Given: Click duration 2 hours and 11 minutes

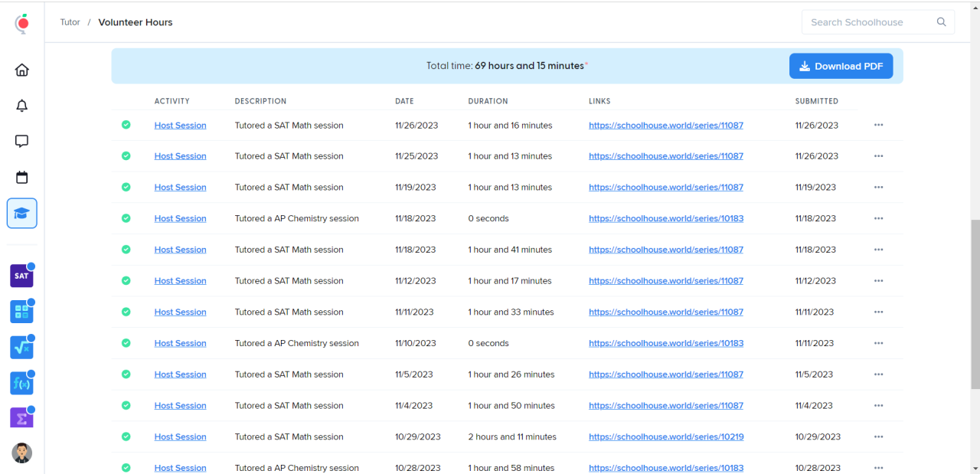Looking at the screenshot, I should pyautogui.click(x=512, y=436).
